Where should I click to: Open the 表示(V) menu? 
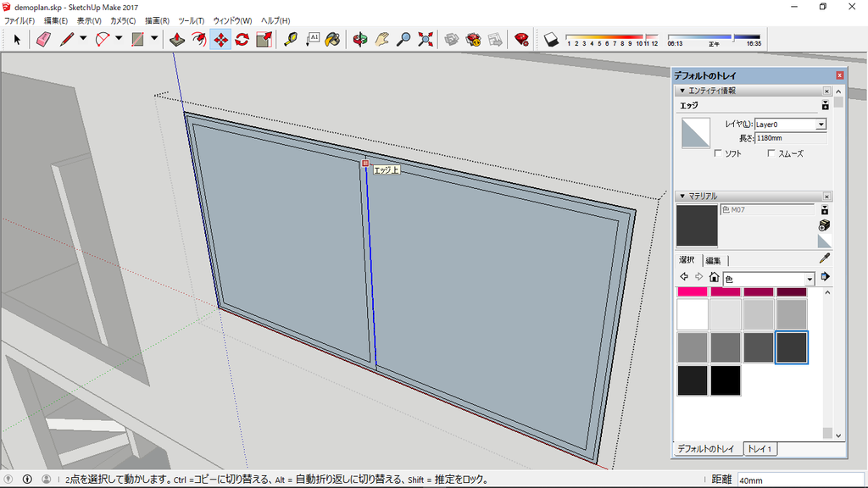coord(88,20)
